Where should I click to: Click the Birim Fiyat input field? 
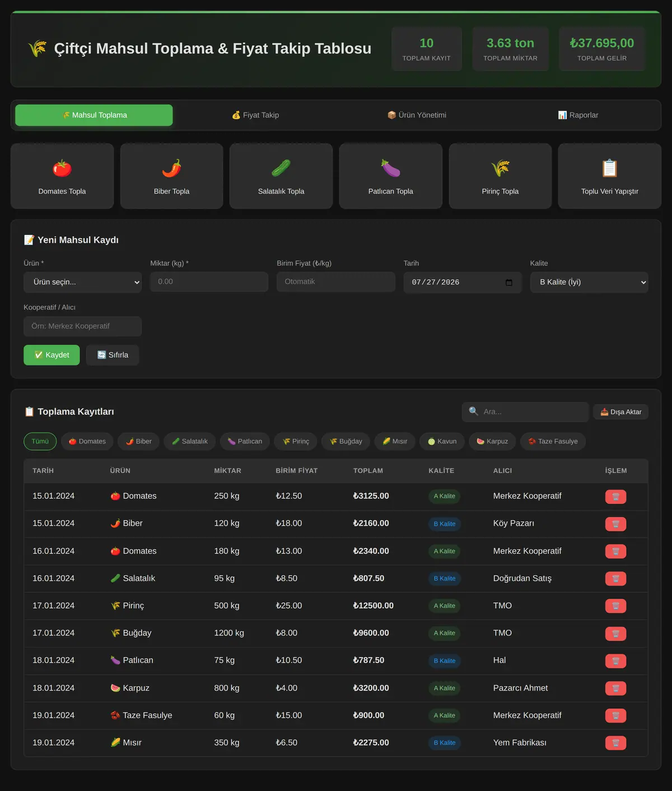pos(336,282)
